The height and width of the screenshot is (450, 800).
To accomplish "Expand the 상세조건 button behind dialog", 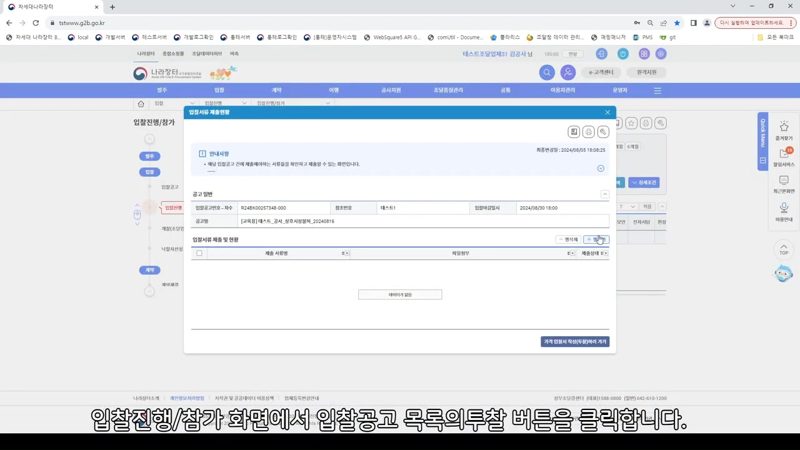I will 644,183.
